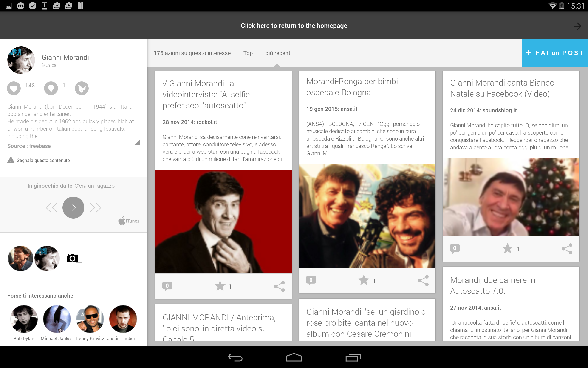
Task: Open the Christmas tree video image
Action: point(511,197)
